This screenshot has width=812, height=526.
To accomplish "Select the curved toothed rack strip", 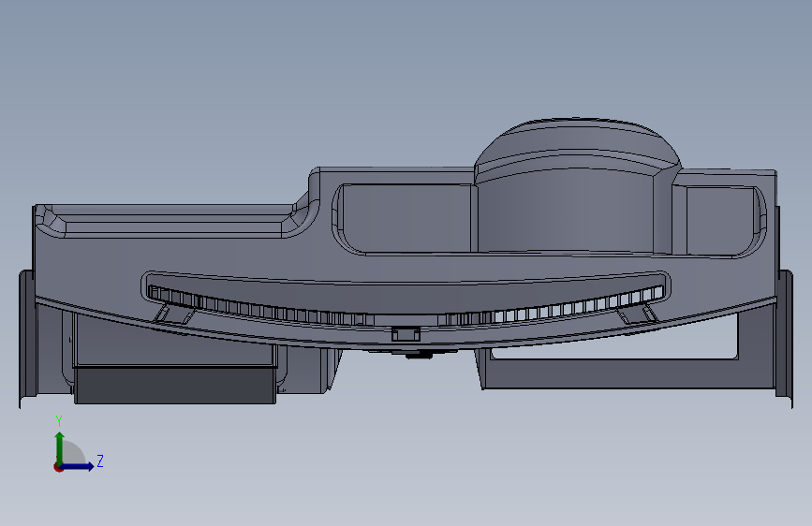I will (406, 306).
